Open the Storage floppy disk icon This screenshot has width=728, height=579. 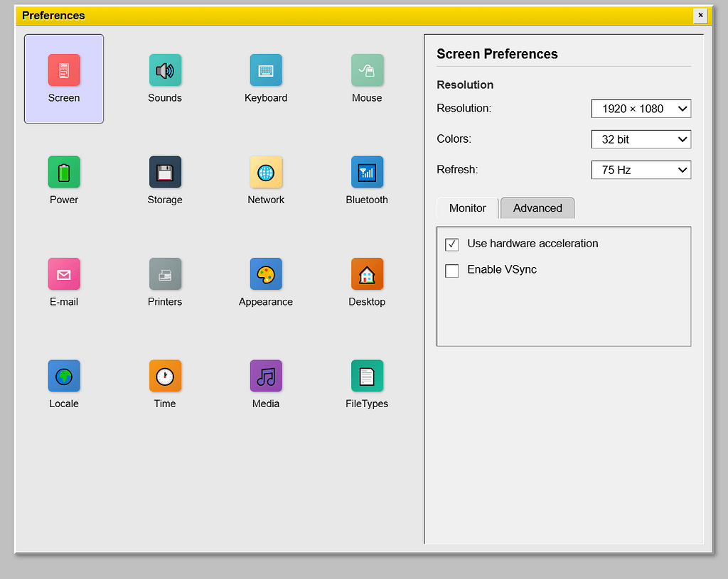tap(165, 172)
